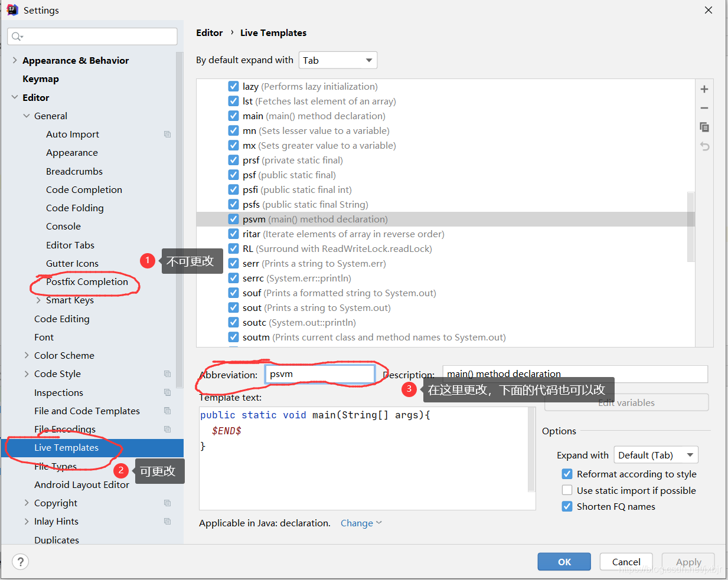Expand the Code Style node
728x580 pixels.
[27, 374]
